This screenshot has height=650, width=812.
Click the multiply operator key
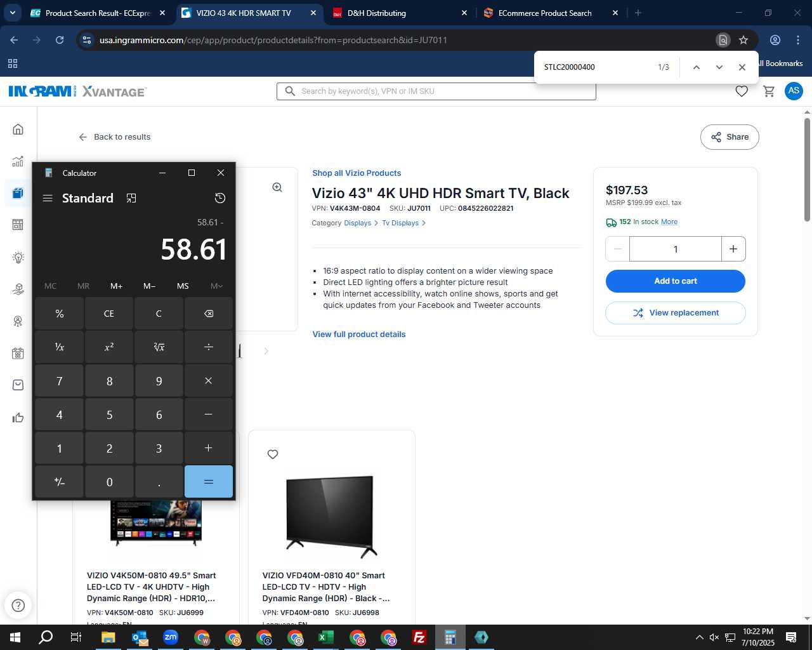coord(209,381)
